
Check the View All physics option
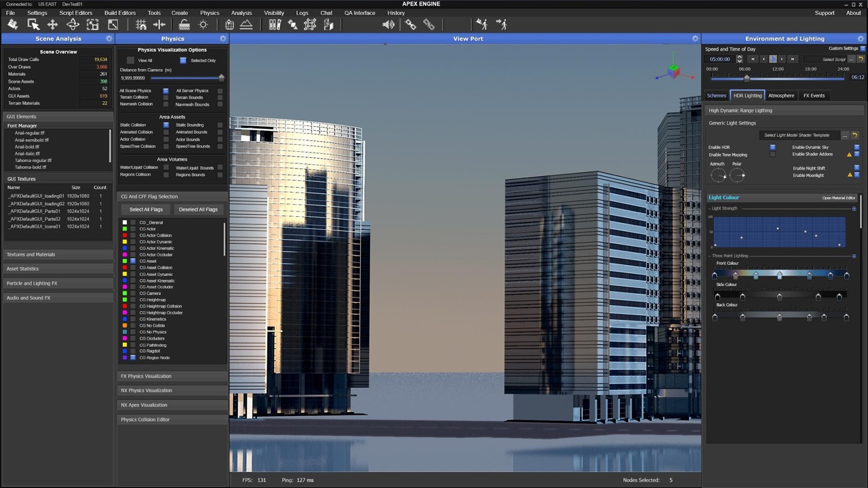131,60
